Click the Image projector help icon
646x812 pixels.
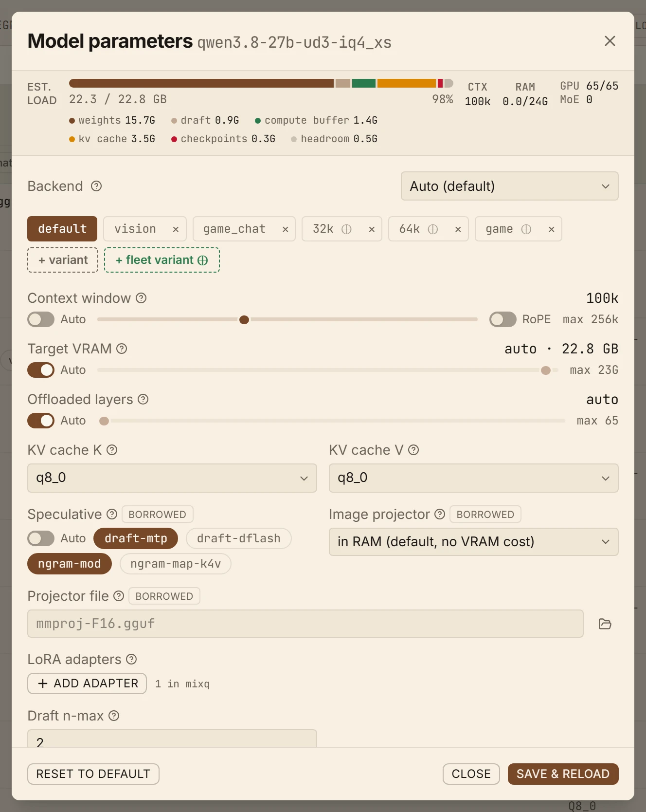[440, 514]
